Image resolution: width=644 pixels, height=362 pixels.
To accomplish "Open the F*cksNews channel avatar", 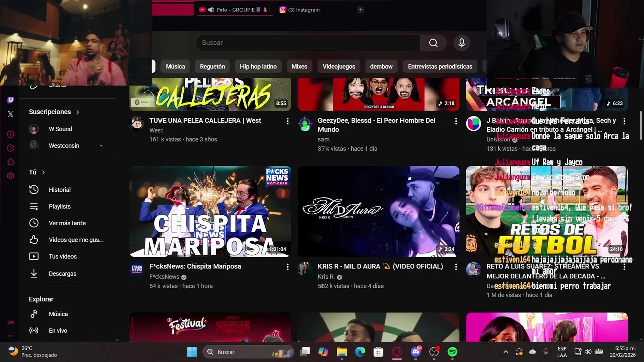I will tap(137, 269).
